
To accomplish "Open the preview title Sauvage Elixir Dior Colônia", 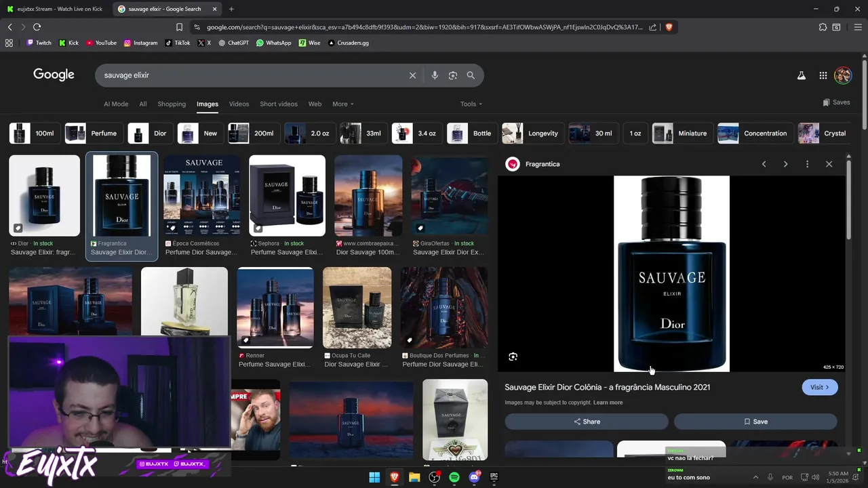I will (x=607, y=387).
